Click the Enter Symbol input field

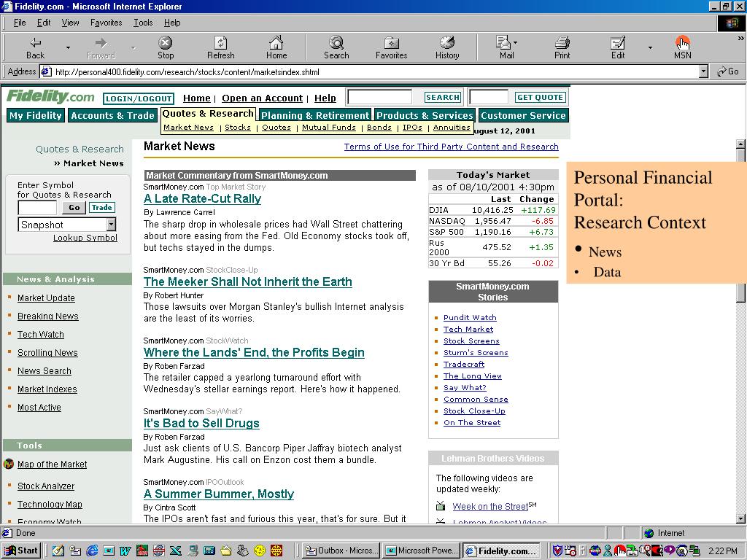click(37, 208)
